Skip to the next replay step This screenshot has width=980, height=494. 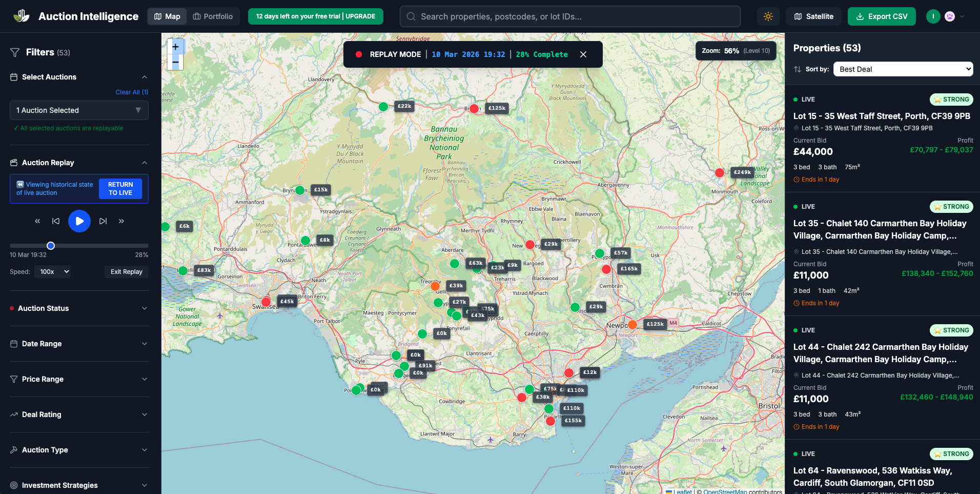point(103,221)
